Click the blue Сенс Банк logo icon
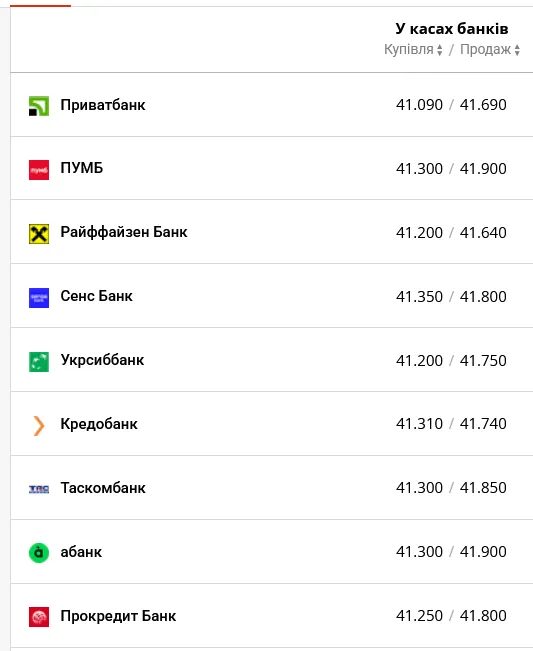 pyautogui.click(x=39, y=298)
